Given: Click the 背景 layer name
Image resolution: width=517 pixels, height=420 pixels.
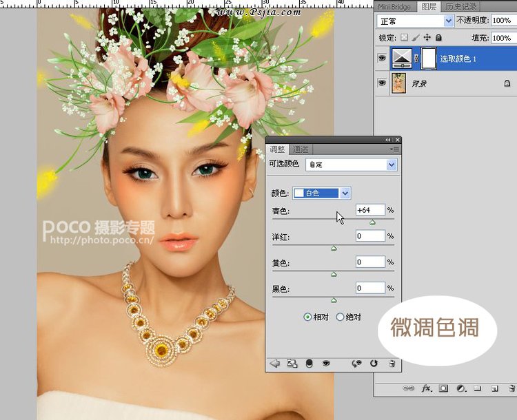Looking at the screenshot, I should (419, 83).
